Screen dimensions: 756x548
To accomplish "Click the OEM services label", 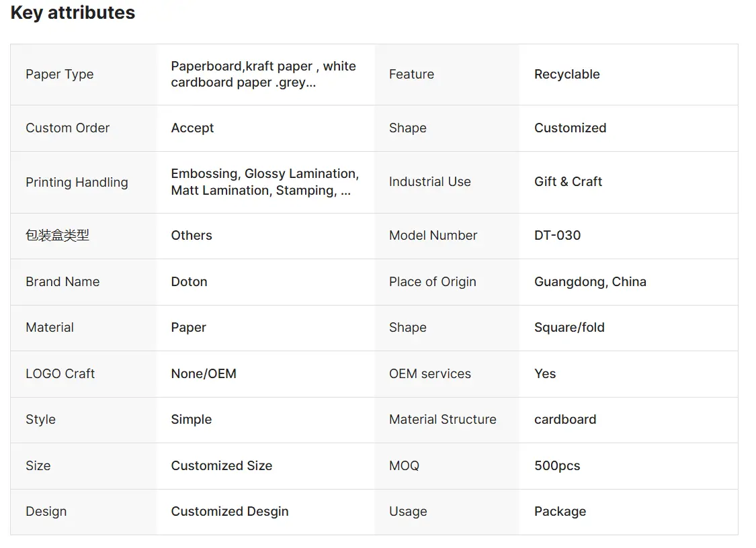I will (429, 373).
